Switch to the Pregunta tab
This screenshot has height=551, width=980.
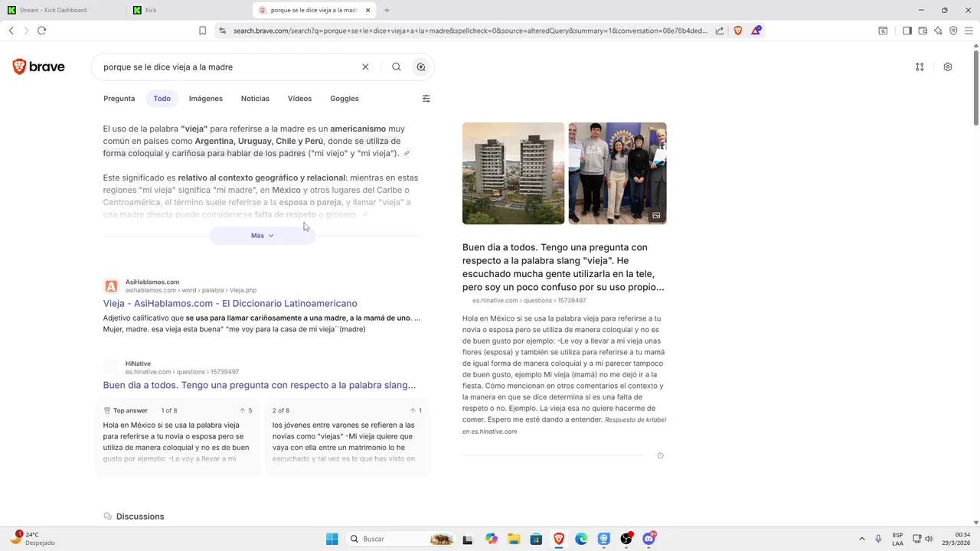tap(119, 99)
